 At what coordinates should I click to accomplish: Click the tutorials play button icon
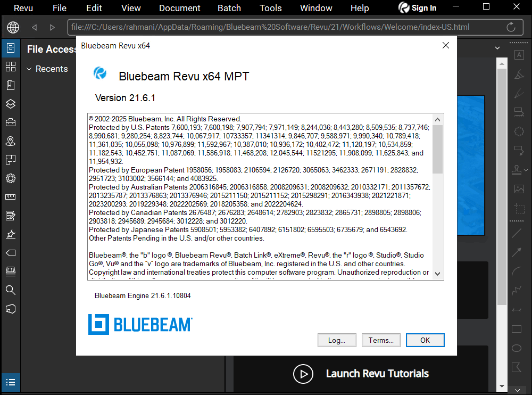pos(303,374)
